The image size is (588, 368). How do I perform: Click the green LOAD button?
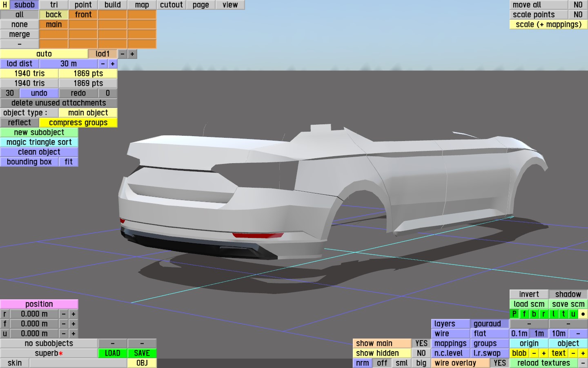tap(113, 353)
